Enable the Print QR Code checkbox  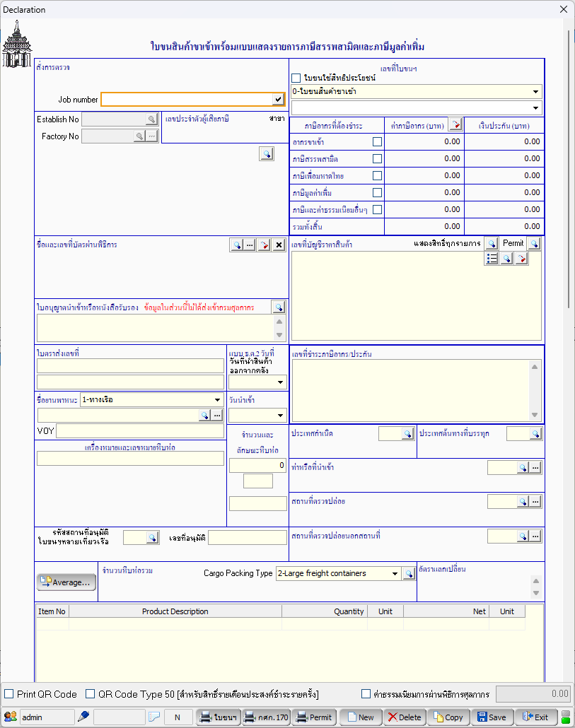[x=9, y=694]
